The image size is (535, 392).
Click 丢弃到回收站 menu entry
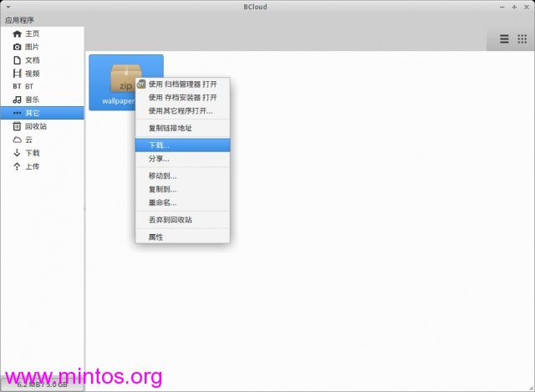(x=182, y=220)
